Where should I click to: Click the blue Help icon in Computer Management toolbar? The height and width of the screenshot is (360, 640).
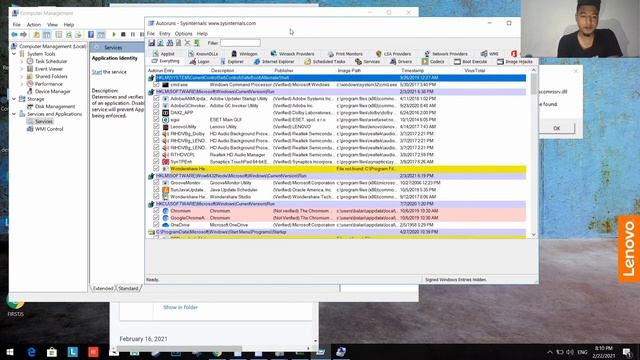pyautogui.click(x=91, y=35)
